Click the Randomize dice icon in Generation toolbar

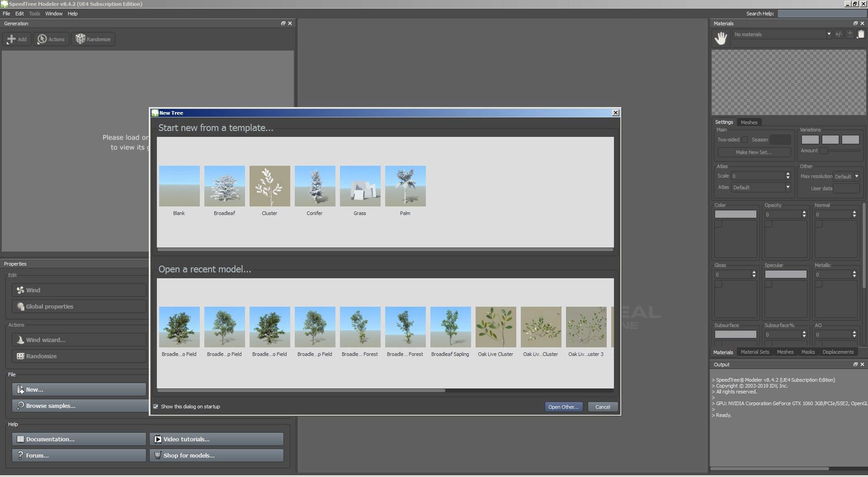(x=80, y=39)
